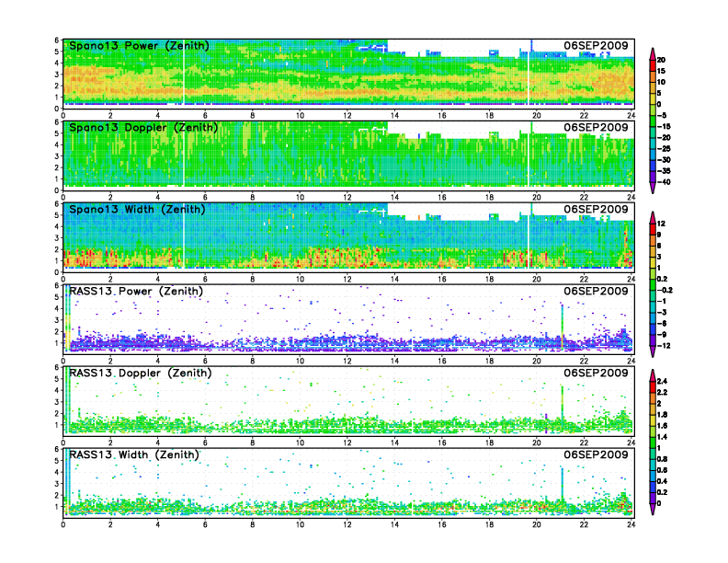Click the 06SEP2009 date in Spano13 Power panel

tap(596, 46)
